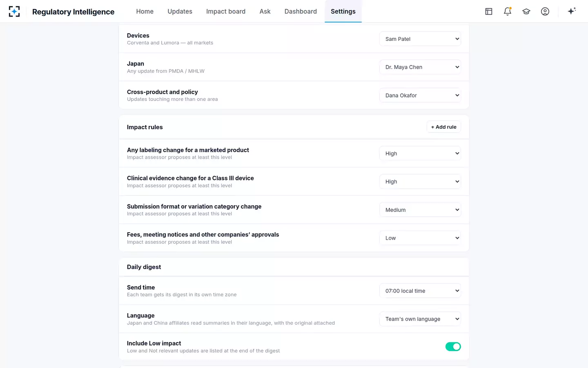Click 'Cross-product and policy' label

click(x=163, y=92)
